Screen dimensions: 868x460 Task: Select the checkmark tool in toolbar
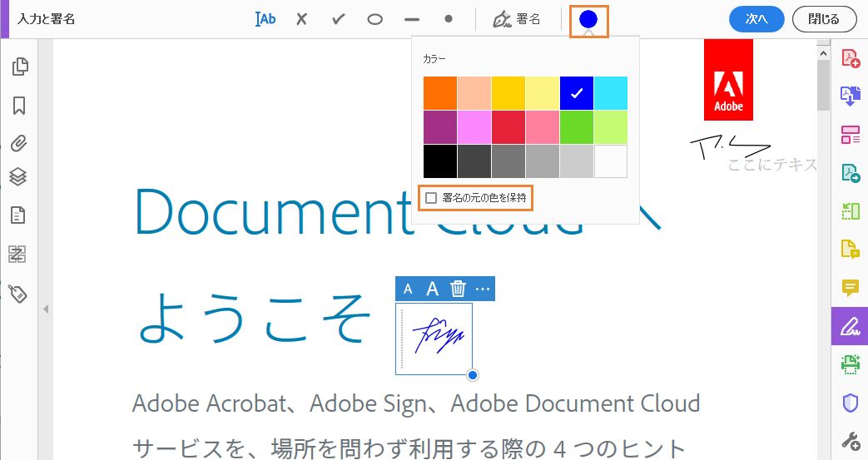click(338, 19)
